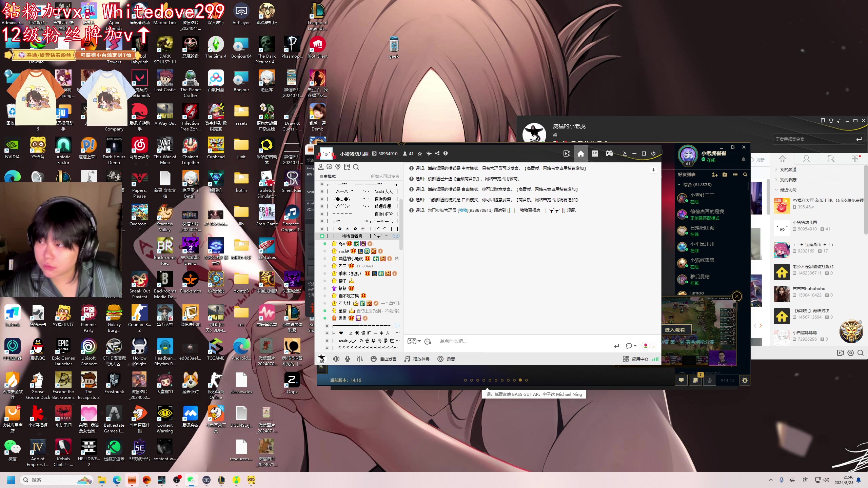Click the notification bell in League client profile
Image resolution: width=868 pixels, height=488 pixels.
click(x=743, y=159)
